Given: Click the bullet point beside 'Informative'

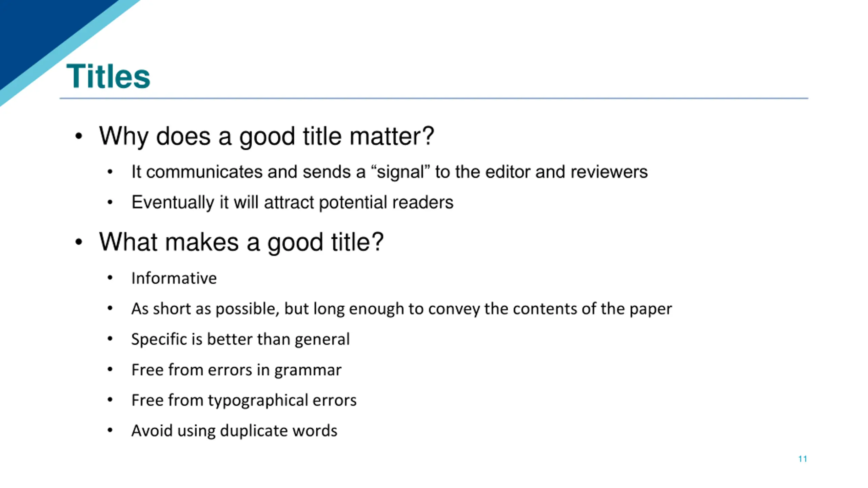Looking at the screenshot, I should click(x=110, y=278).
